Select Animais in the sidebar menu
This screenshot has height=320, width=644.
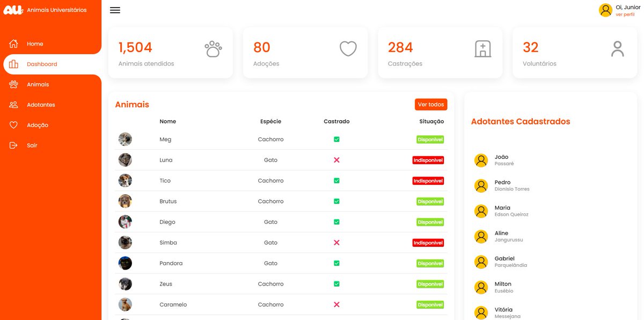pos(38,84)
